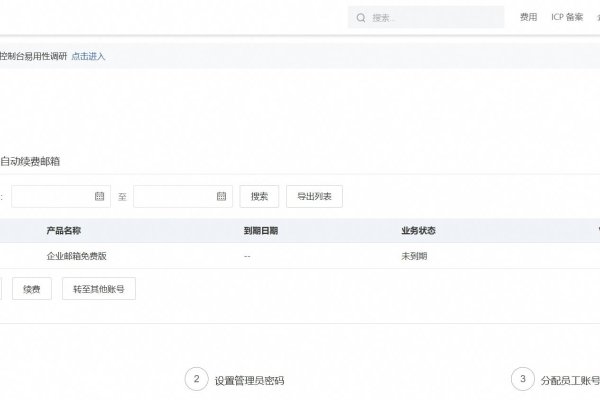Select the 企业邮箱免费版 product row
The image size is (600, 400).
(76, 256)
